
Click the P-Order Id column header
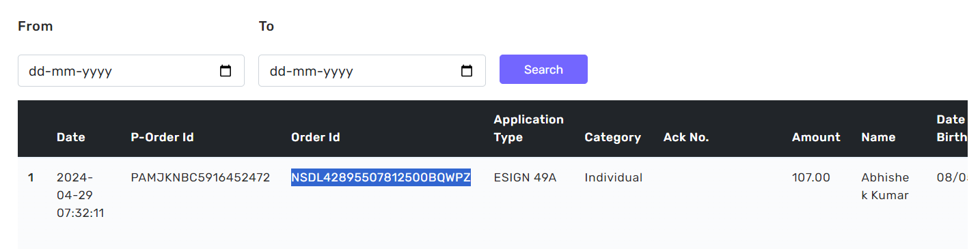point(162,137)
